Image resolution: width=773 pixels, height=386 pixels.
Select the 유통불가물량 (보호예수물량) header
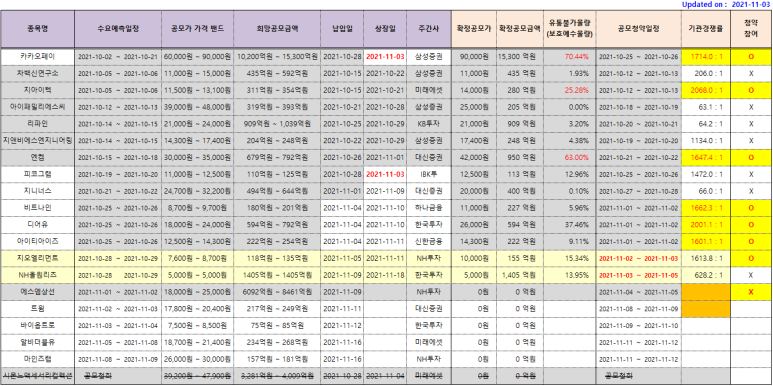[x=569, y=29]
